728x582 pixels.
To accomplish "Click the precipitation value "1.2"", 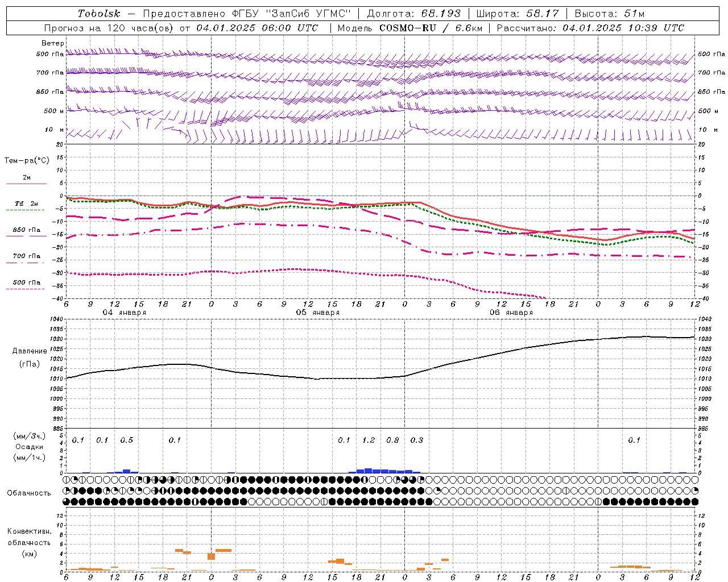I will (x=369, y=440).
